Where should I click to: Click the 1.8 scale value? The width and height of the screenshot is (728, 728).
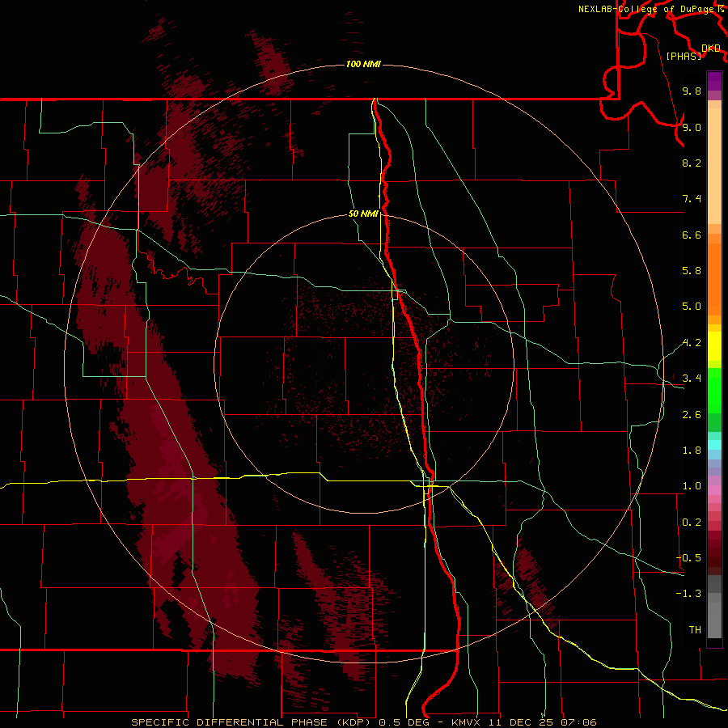coord(692,451)
